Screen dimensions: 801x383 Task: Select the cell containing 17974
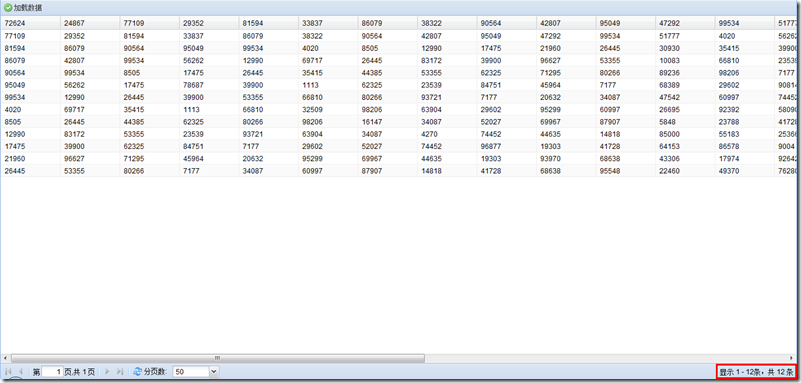pyautogui.click(x=745, y=159)
